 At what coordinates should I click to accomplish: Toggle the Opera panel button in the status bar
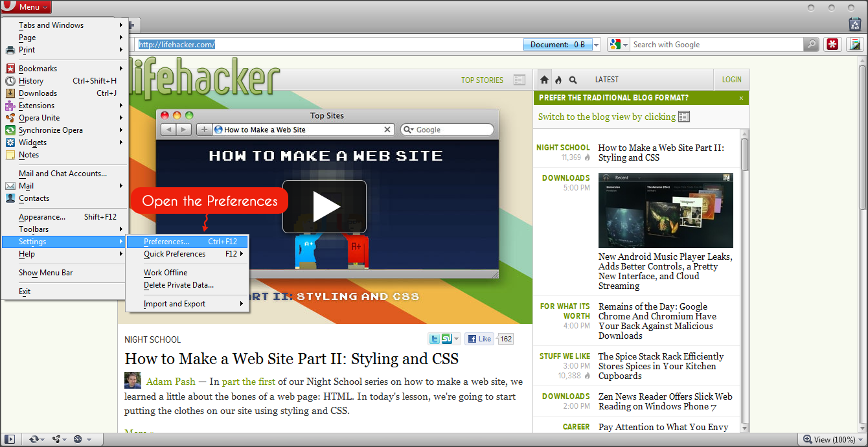9,439
